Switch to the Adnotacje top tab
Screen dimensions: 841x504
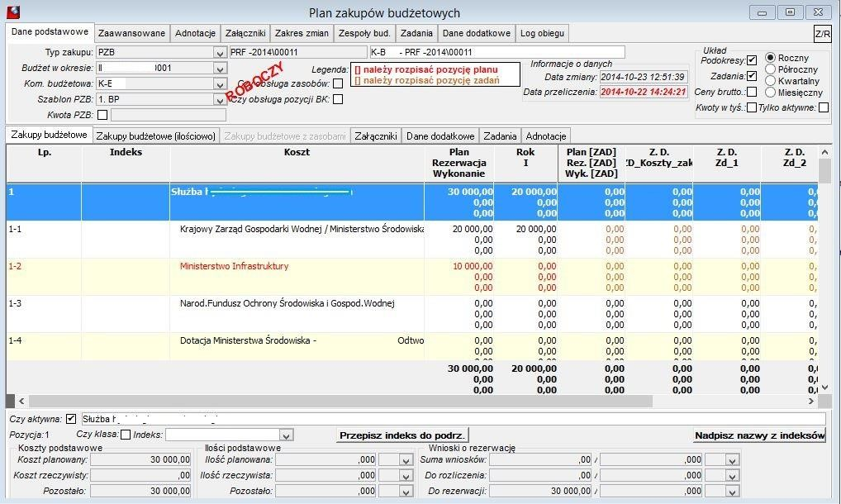pos(195,33)
